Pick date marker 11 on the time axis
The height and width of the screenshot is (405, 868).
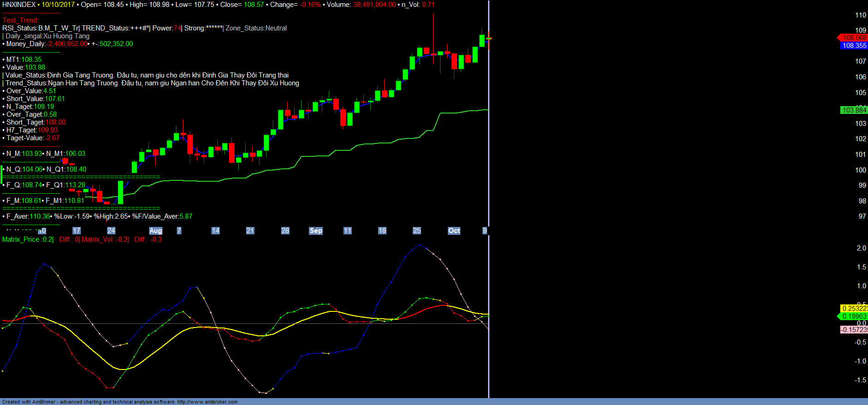pyautogui.click(x=347, y=231)
